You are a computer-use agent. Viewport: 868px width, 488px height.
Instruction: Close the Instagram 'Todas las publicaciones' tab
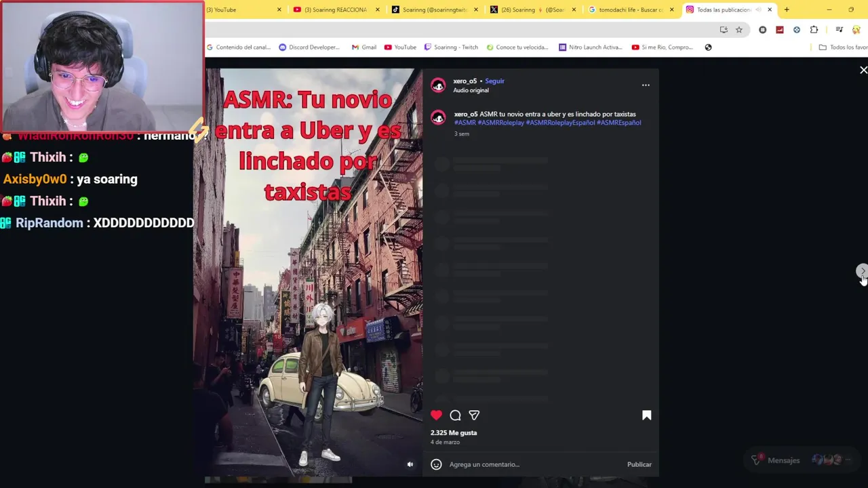point(770,9)
